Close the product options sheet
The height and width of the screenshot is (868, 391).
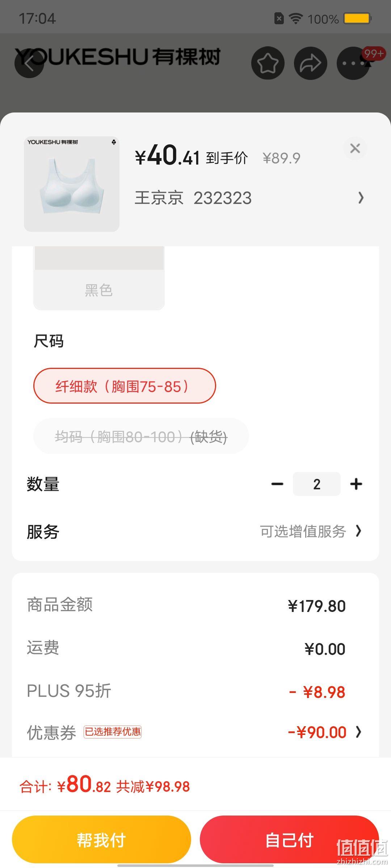[x=355, y=148]
